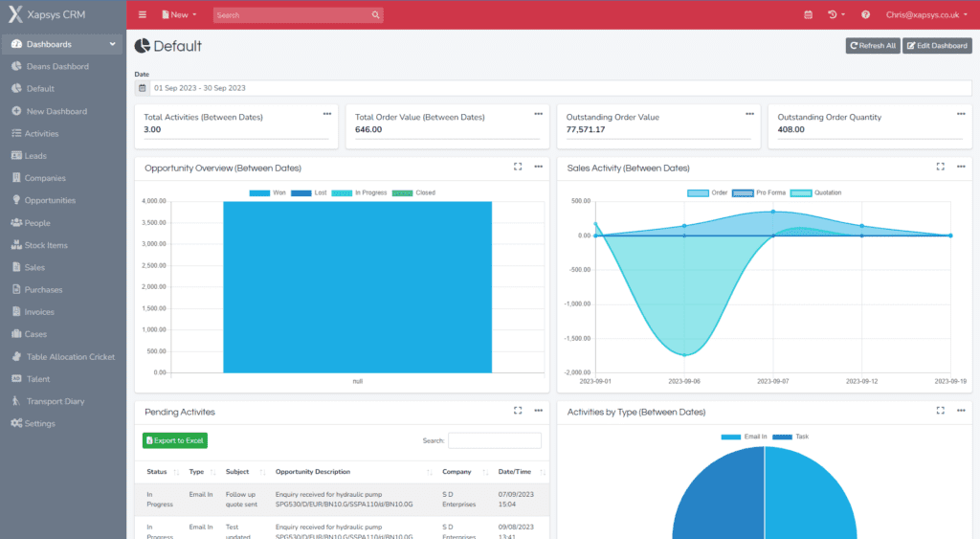Sort table by Company column
Screen dimensions: 980x539
(x=465, y=471)
